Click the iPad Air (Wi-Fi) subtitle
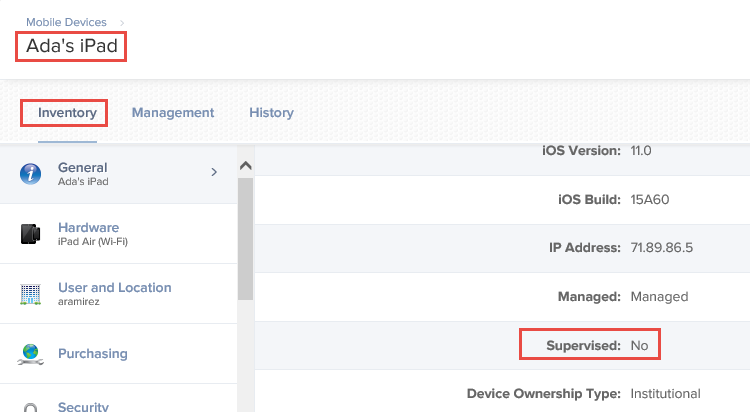Screen dimensions: 750x412 point(93,242)
